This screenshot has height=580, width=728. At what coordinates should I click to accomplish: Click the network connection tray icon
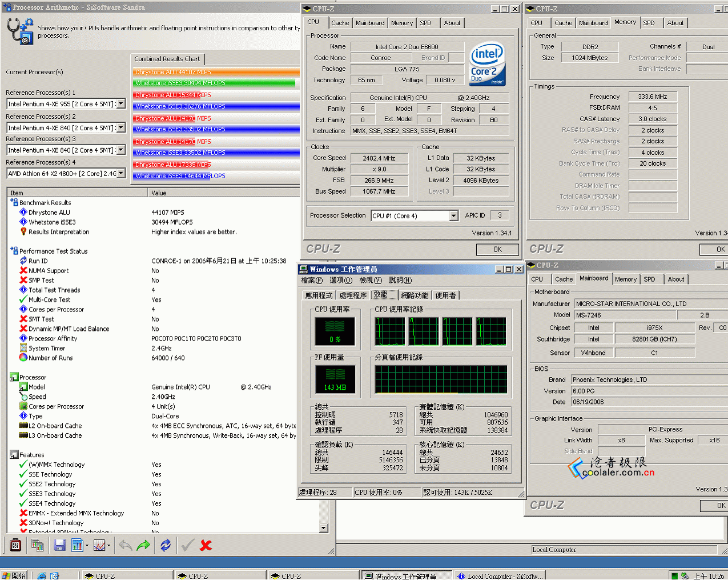[685, 575]
